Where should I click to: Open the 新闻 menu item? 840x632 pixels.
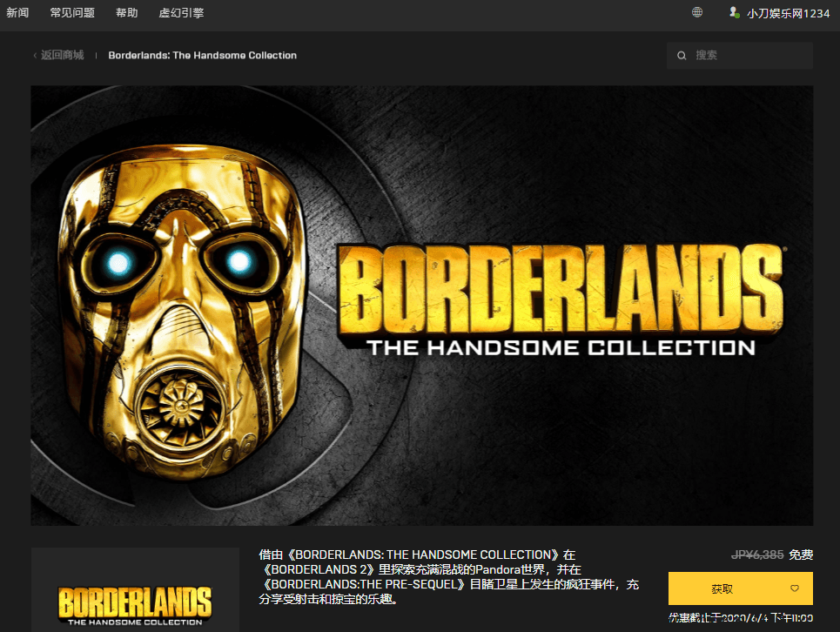click(x=17, y=13)
